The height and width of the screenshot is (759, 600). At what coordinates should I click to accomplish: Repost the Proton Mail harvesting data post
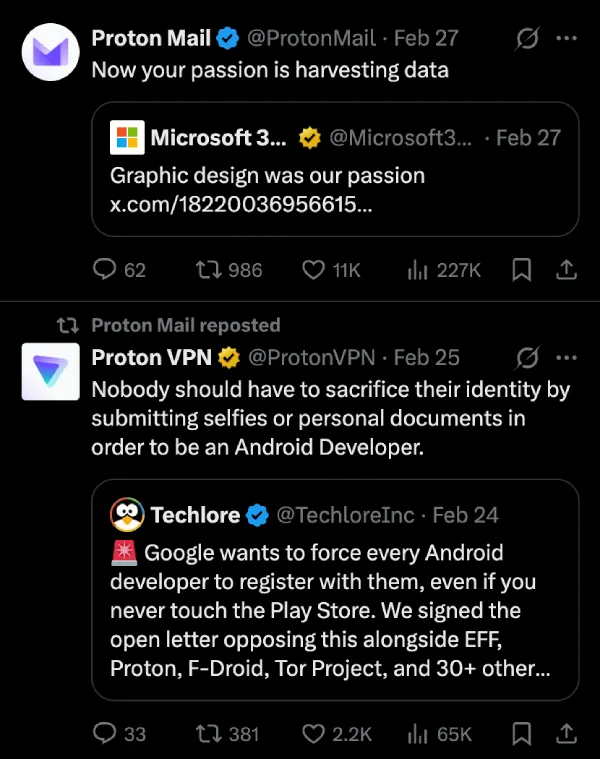click(207, 270)
